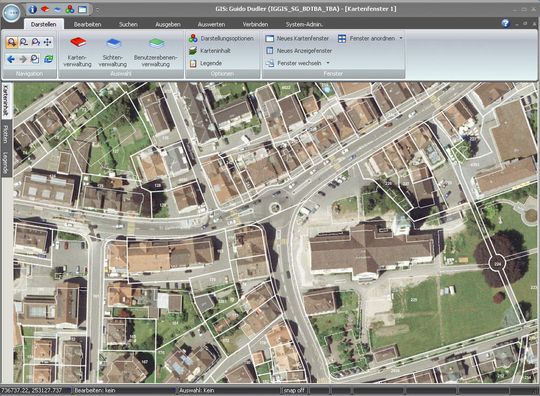This screenshot has height=396, width=540.
Task: Click the window icon in quick access bar
Action: pyautogui.click(x=83, y=10)
